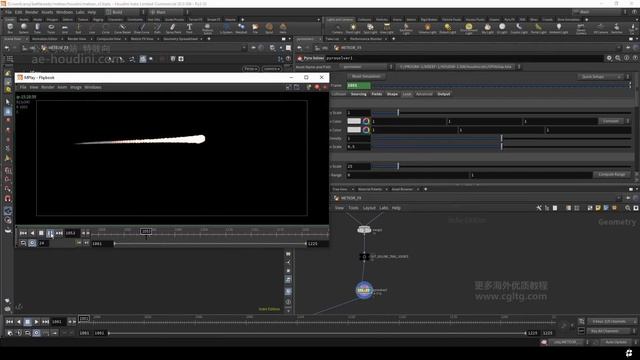Select the Box shelf tool
Screen dimensions: 640x360
[10, 28]
